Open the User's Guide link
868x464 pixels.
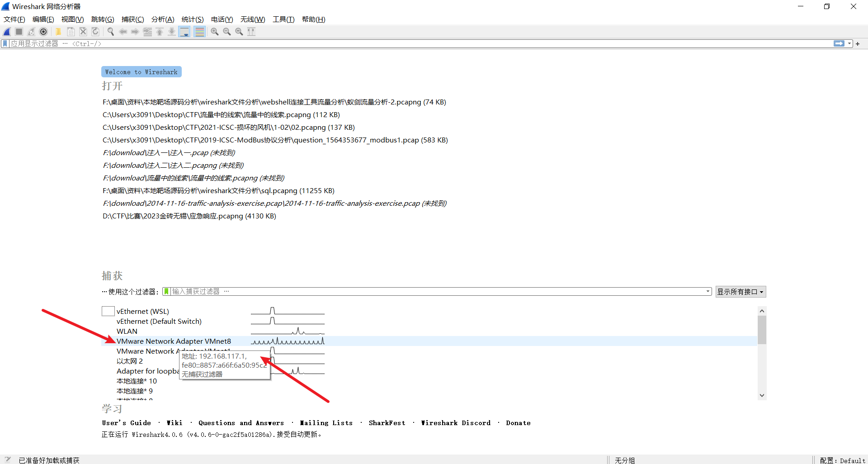pyautogui.click(x=126, y=423)
